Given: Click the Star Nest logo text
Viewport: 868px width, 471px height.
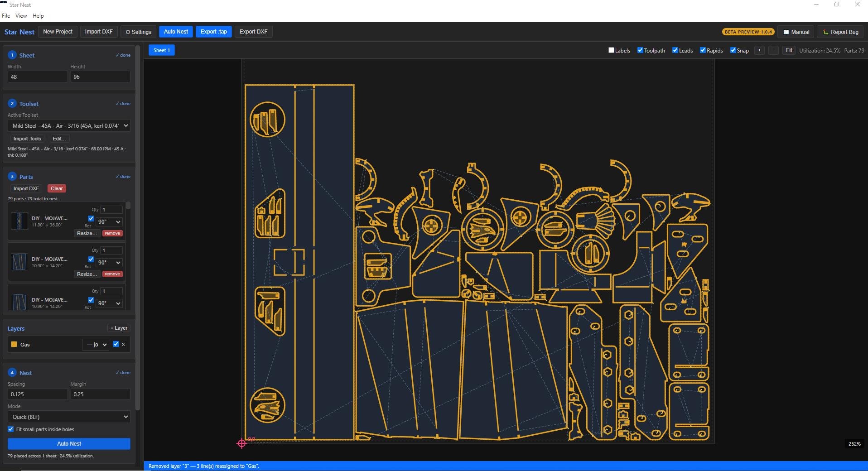Looking at the screenshot, I should (x=19, y=32).
